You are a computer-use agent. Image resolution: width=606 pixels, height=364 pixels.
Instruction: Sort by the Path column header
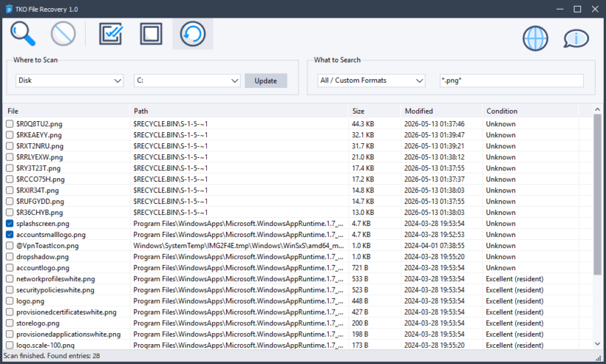click(239, 111)
